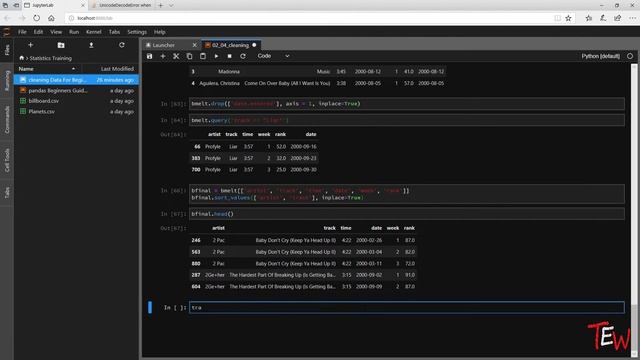Add notes with browser pen icon
640x360 pixels.
click(x=603, y=18)
